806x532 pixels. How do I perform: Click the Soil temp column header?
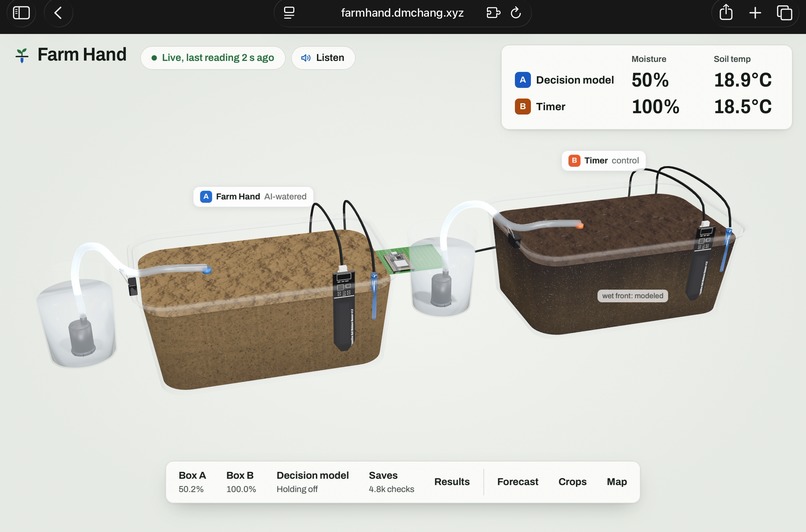point(732,59)
